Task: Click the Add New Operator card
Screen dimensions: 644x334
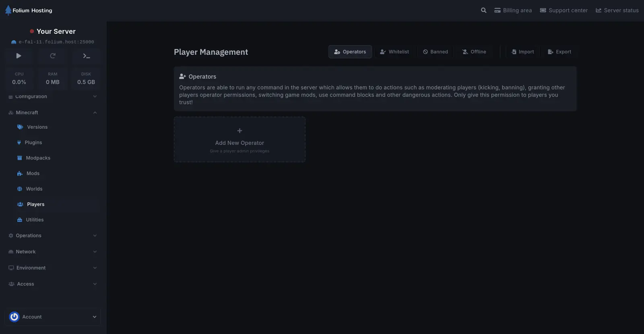Action: click(239, 140)
